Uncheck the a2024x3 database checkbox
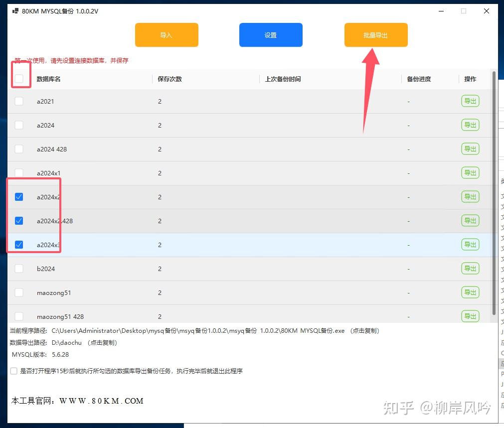The image size is (504, 428). (18, 245)
